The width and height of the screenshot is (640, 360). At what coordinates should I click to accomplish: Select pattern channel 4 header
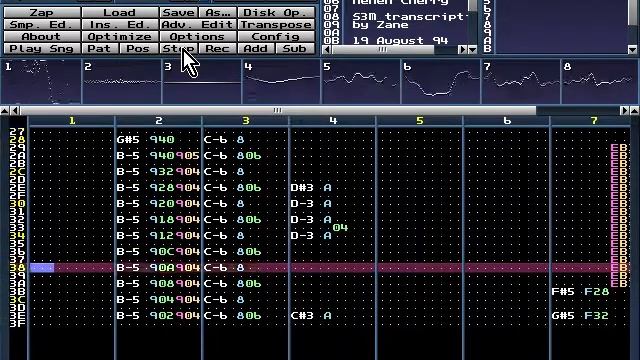333,120
